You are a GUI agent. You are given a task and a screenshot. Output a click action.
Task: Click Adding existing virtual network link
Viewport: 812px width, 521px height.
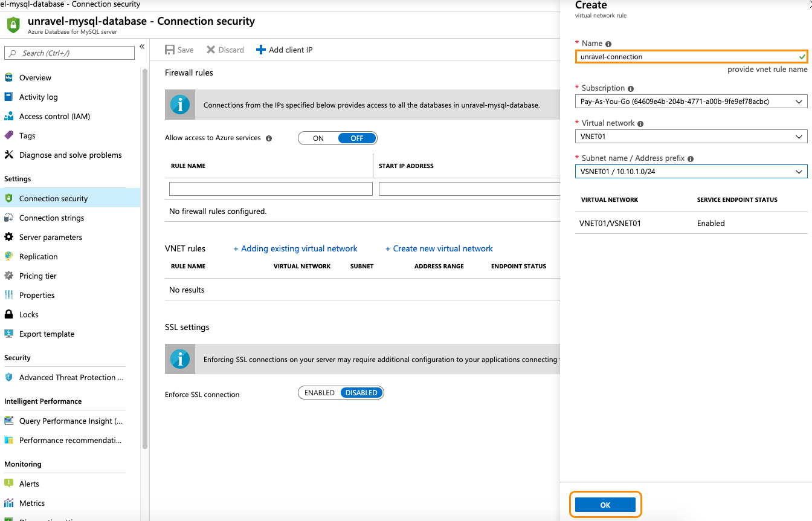pyautogui.click(x=295, y=248)
